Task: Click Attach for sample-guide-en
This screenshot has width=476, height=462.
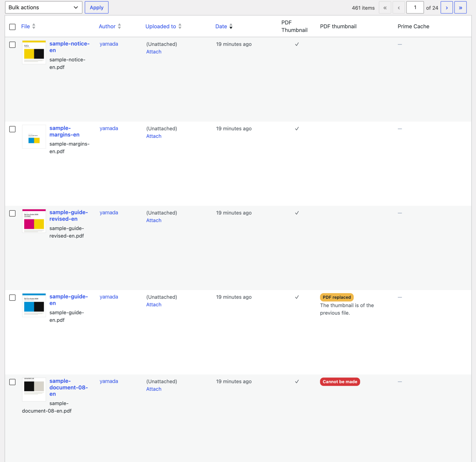Action: [x=154, y=305]
